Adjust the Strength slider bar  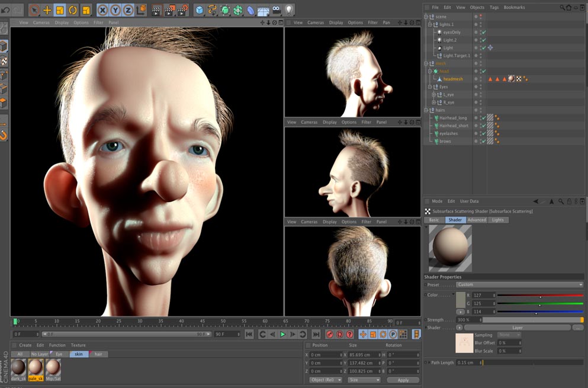coord(533,320)
